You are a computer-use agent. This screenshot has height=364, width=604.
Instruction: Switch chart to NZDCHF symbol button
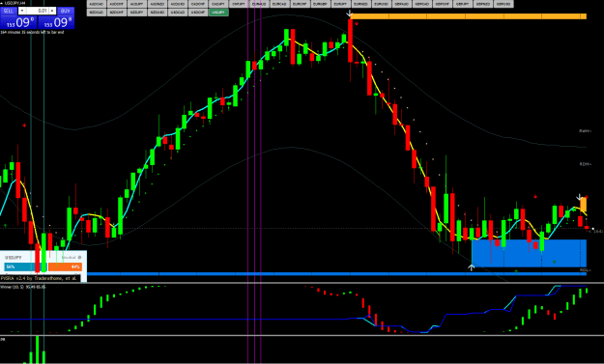(116, 13)
